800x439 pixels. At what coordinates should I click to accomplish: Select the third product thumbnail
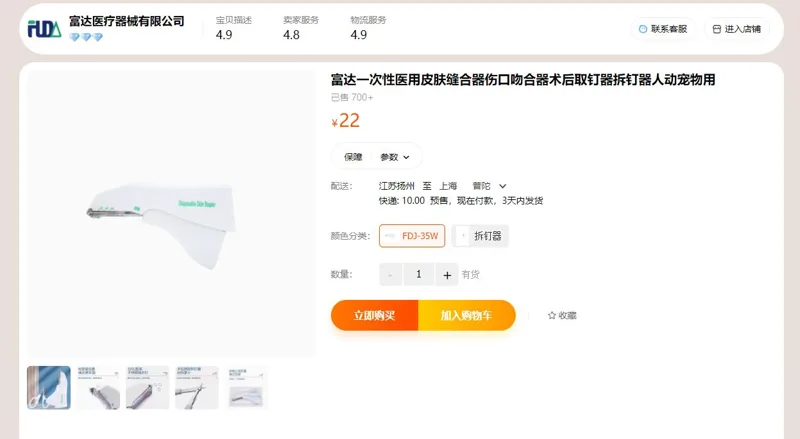click(x=147, y=388)
